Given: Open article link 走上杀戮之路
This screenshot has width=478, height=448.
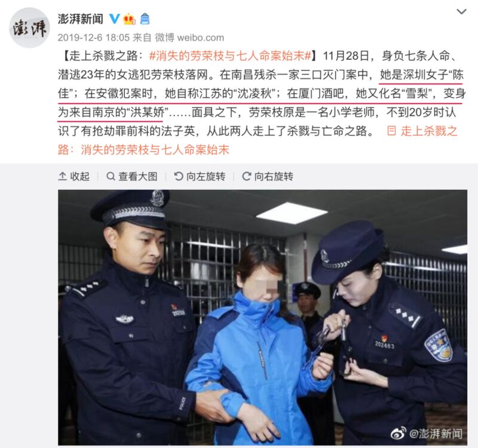Looking at the screenshot, I should [x=429, y=131].
